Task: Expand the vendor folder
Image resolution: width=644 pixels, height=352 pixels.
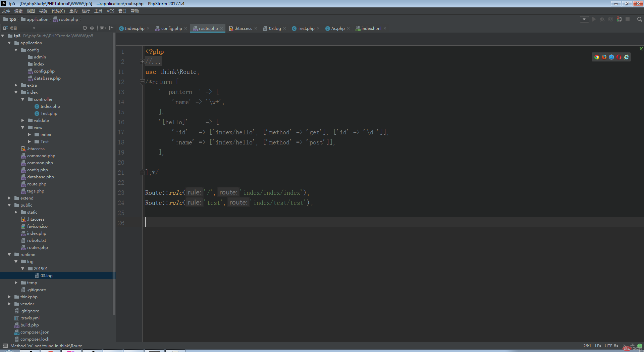Action: point(9,304)
